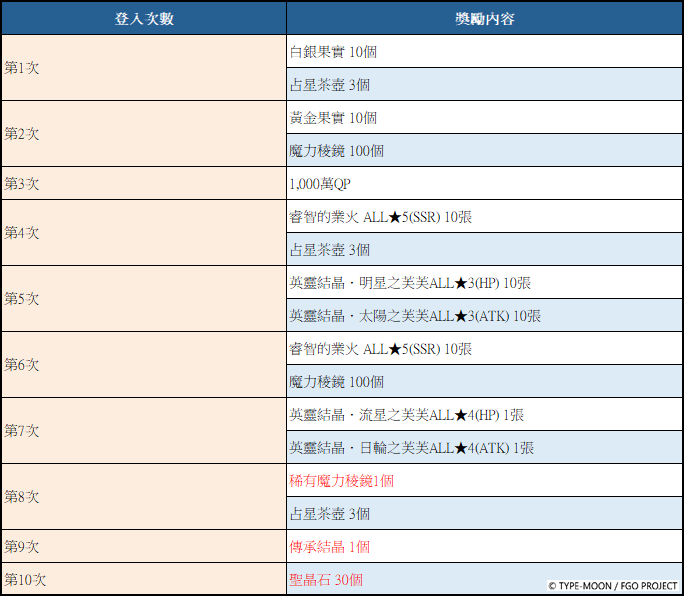
Task: Click the red 稀有魔力稜鏡1個 text
Action: click(x=341, y=481)
